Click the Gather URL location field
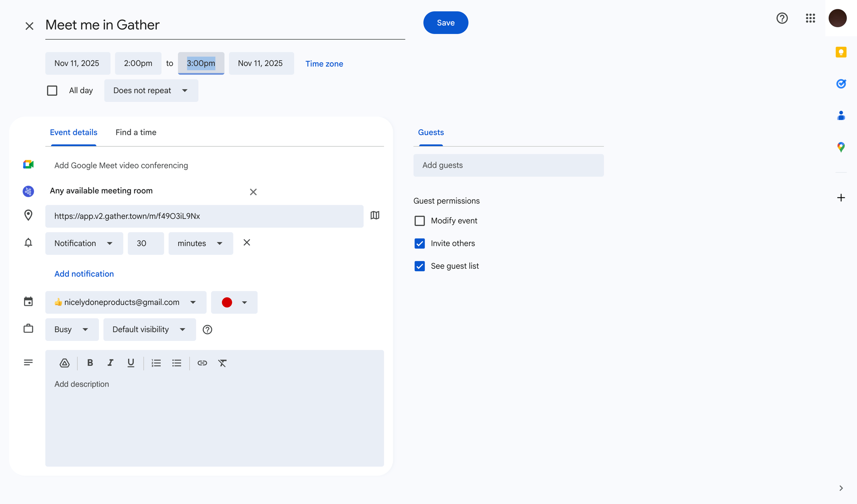857x504 pixels. tap(204, 216)
